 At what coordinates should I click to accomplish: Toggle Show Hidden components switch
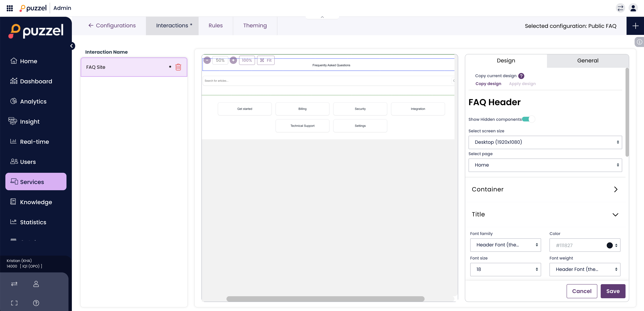(528, 119)
